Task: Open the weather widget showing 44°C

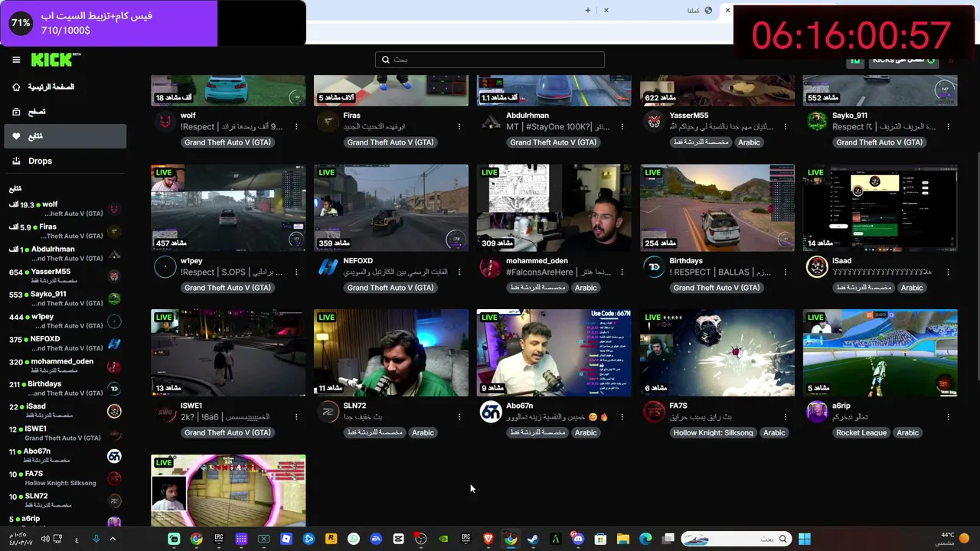Action: (x=953, y=539)
